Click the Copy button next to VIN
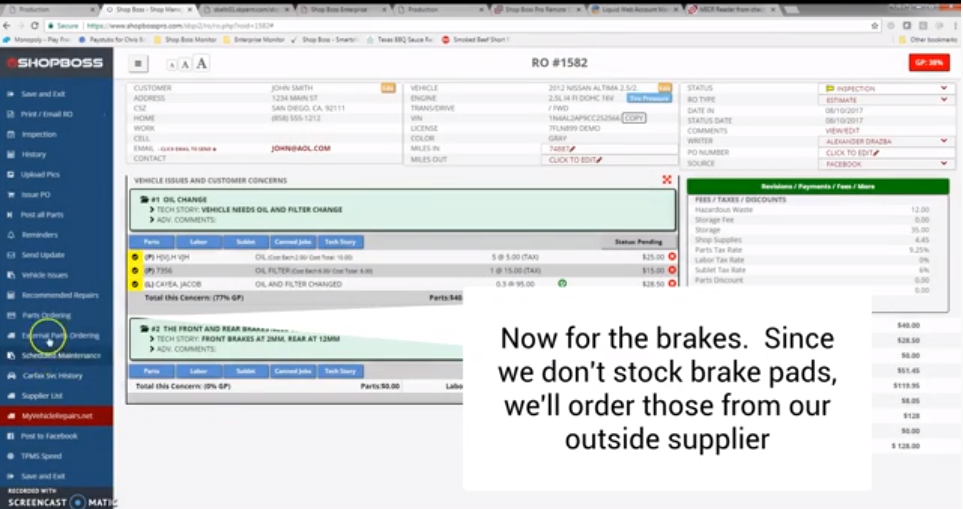The width and height of the screenshot is (963, 509). [x=634, y=118]
